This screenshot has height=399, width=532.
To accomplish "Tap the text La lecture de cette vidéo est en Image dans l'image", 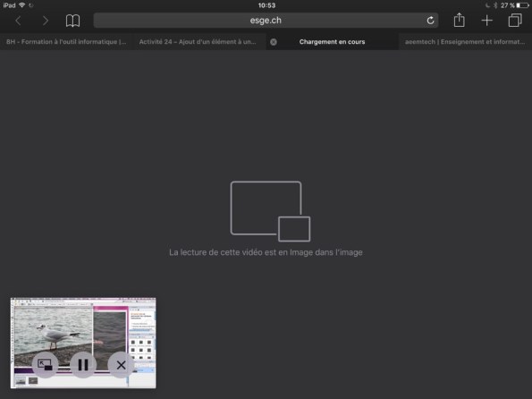I will pyautogui.click(x=266, y=252).
